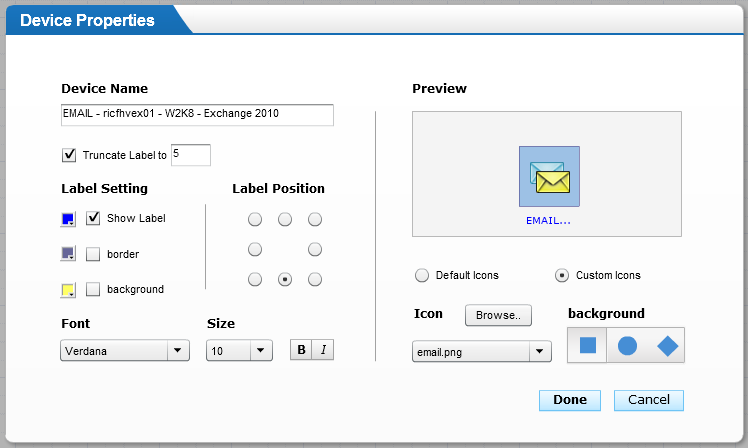This screenshot has height=448, width=748.
Task: Open blue label color picker swatch
Action: click(x=68, y=219)
